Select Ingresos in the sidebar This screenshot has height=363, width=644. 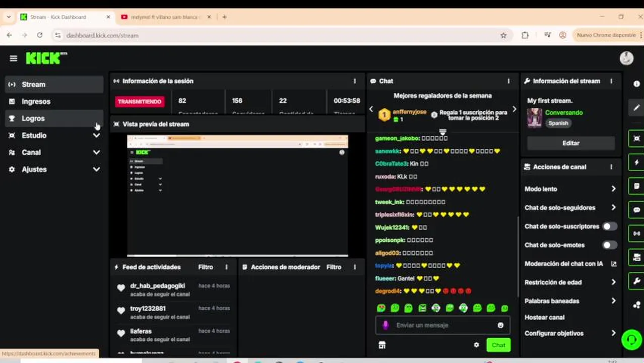(x=54, y=101)
